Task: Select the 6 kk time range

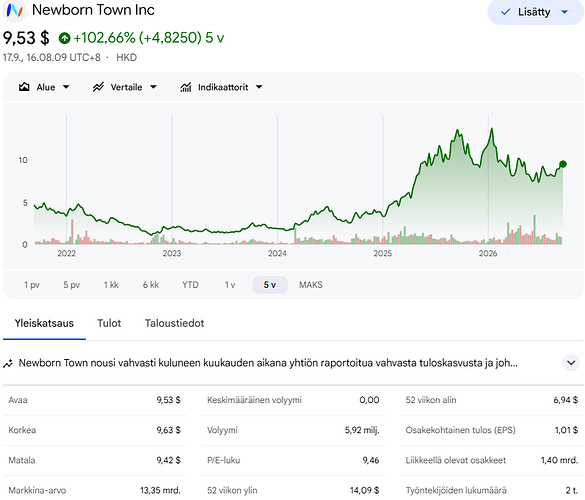Action: coord(151,285)
